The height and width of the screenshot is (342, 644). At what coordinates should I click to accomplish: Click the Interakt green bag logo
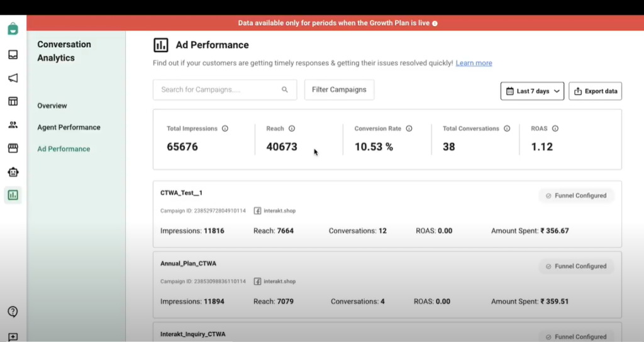pos(13,29)
